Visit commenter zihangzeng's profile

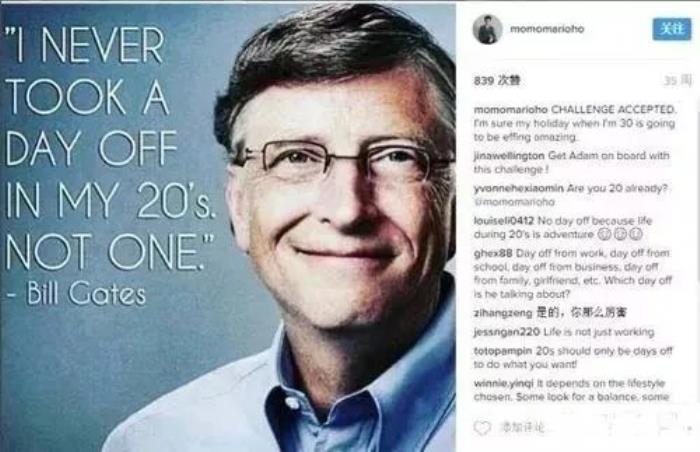tap(503, 313)
